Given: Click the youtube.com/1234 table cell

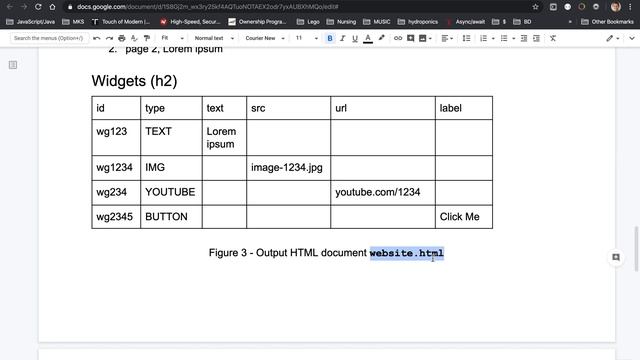Looking at the screenshot, I should [x=383, y=193].
